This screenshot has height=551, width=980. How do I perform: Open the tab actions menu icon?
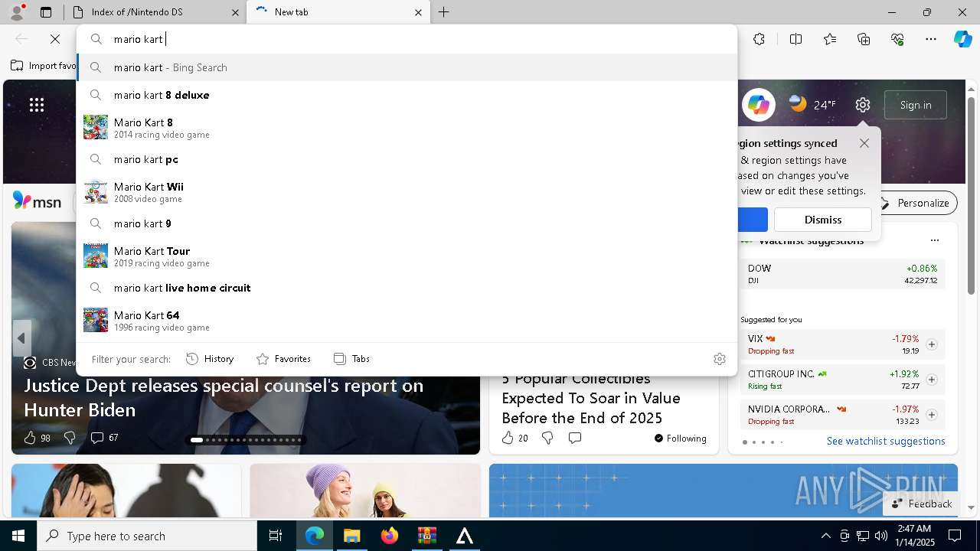point(46,12)
